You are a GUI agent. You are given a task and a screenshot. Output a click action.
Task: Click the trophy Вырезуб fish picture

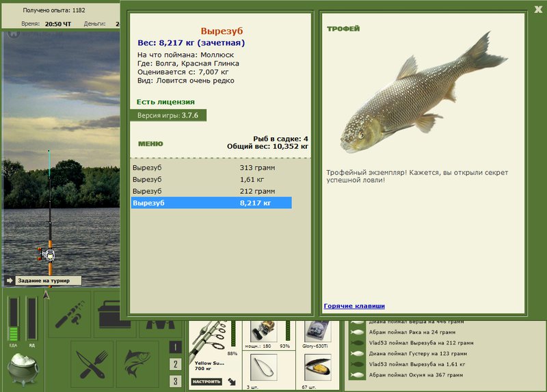(423, 94)
